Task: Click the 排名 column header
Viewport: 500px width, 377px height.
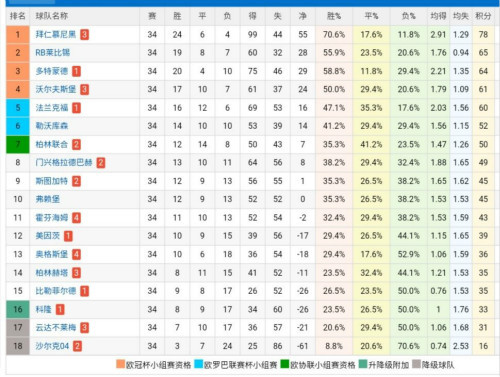Action: [x=18, y=16]
